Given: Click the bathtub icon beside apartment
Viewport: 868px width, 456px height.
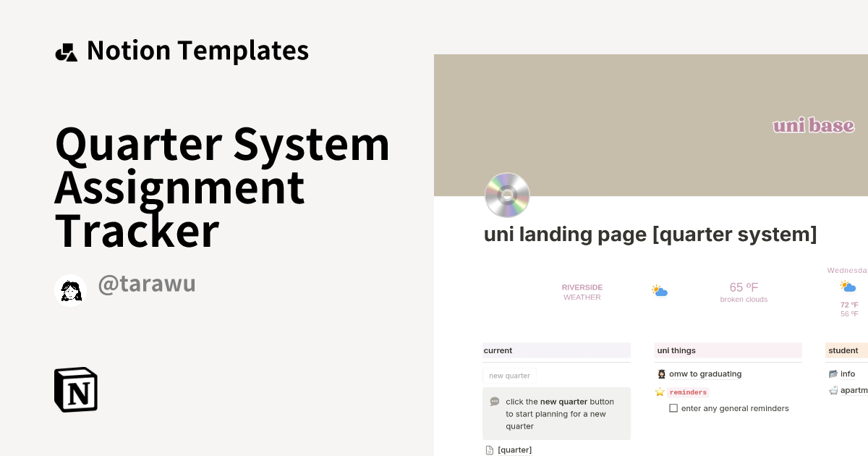Looking at the screenshot, I should (833, 390).
